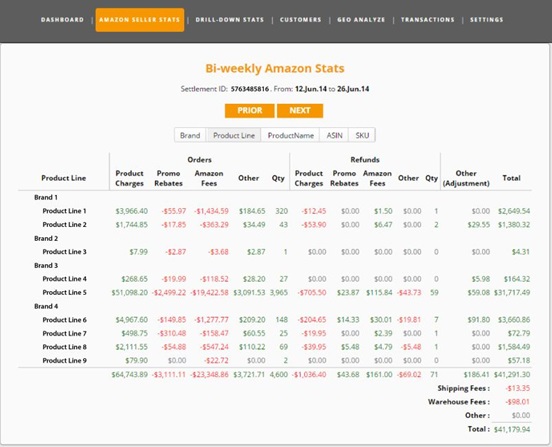Click the Other (Adjustment) column header
Image resolution: width=552 pixels, height=447 pixels.
[466, 178]
